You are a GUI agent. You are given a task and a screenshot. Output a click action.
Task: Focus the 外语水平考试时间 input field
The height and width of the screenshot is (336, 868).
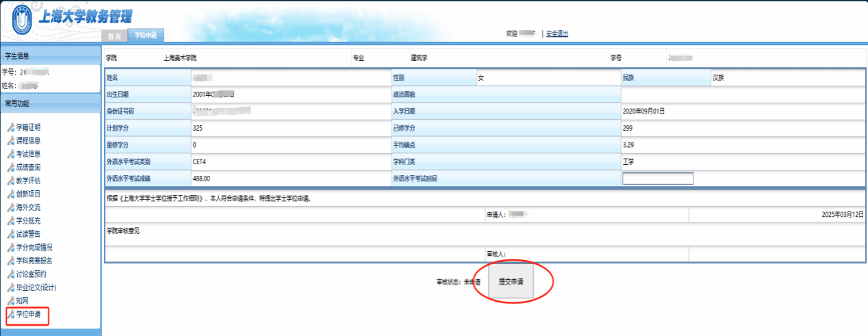pyautogui.click(x=657, y=179)
